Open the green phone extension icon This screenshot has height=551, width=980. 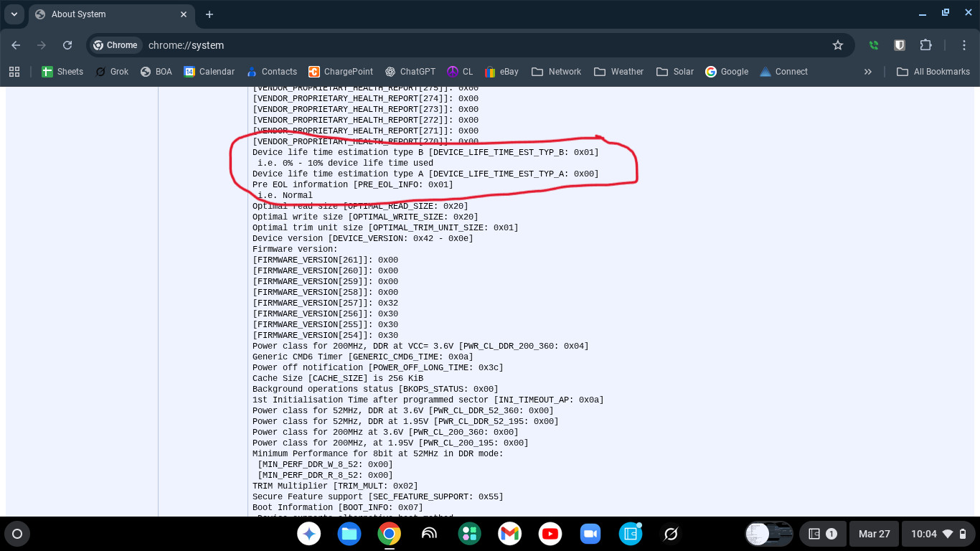click(873, 45)
